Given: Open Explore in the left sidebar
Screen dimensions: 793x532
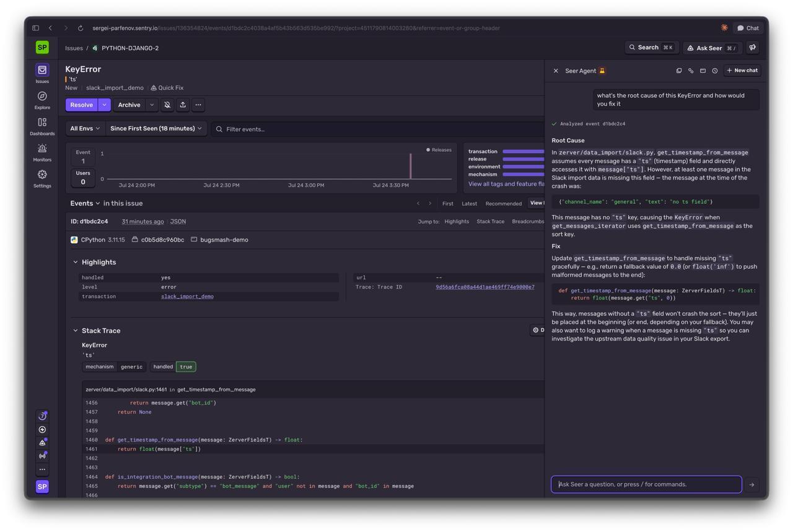Looking at the screenshot, I should 42,100.
